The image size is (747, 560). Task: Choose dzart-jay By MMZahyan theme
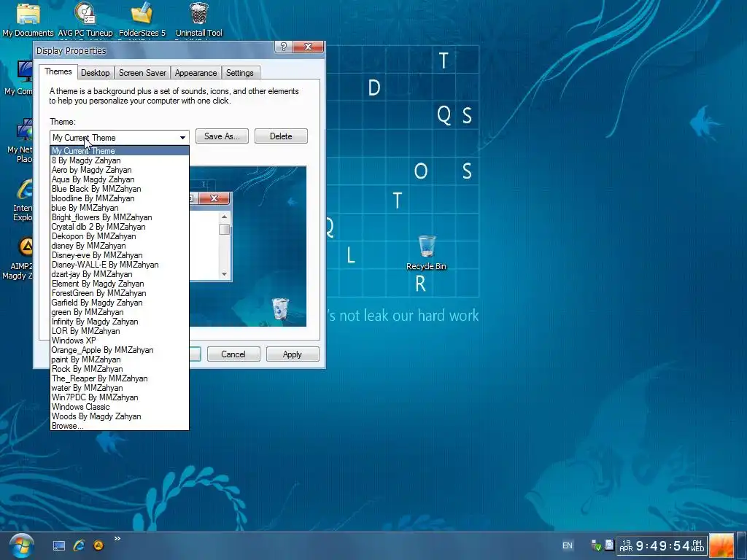(x=120, y=274)
